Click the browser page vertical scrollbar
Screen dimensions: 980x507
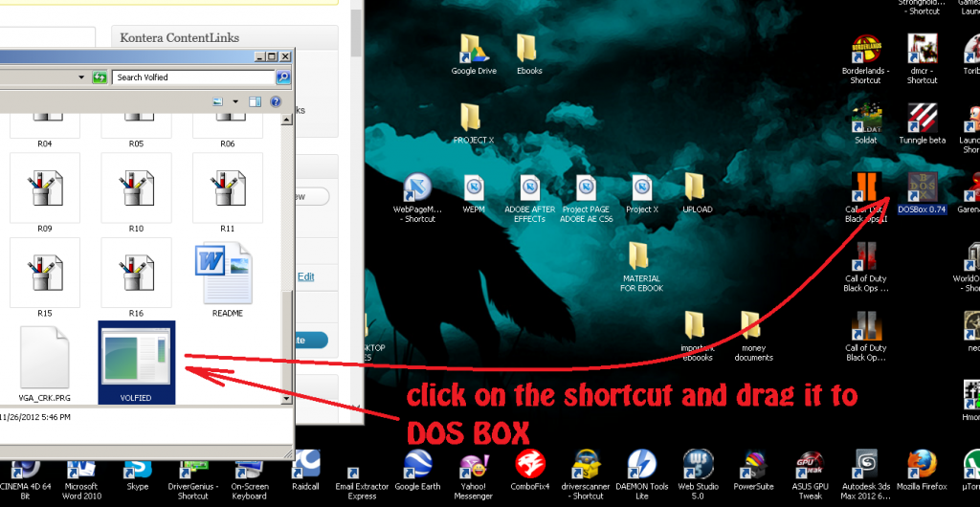pos(356,32)
